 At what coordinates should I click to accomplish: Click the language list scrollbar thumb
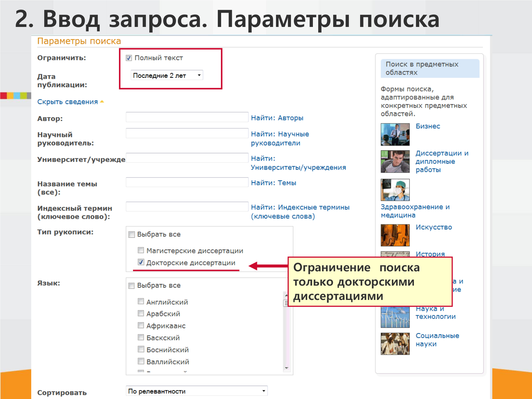(x=286, y=303)
